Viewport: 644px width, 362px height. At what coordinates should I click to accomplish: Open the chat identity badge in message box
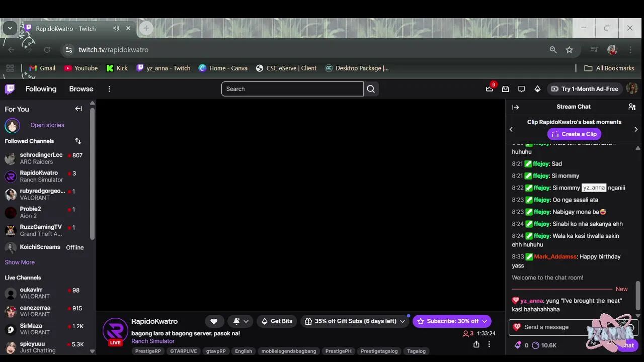(517, 327)
